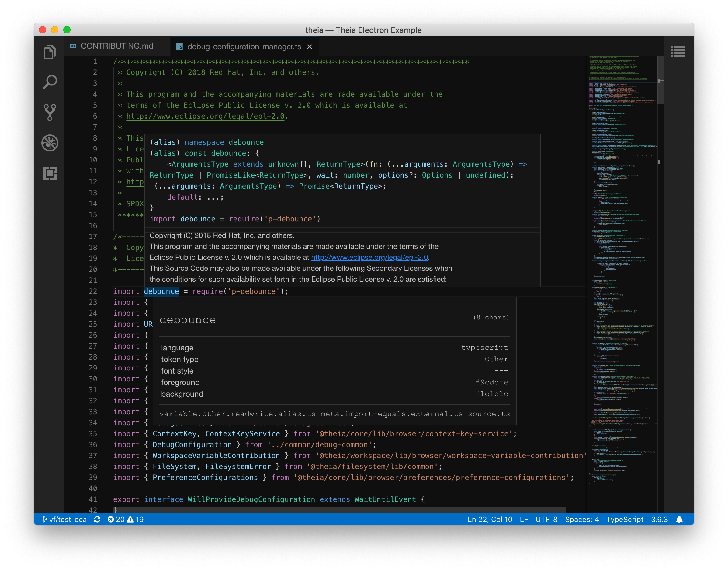Change encoding by clicking UTF-8

coord(546,520)
